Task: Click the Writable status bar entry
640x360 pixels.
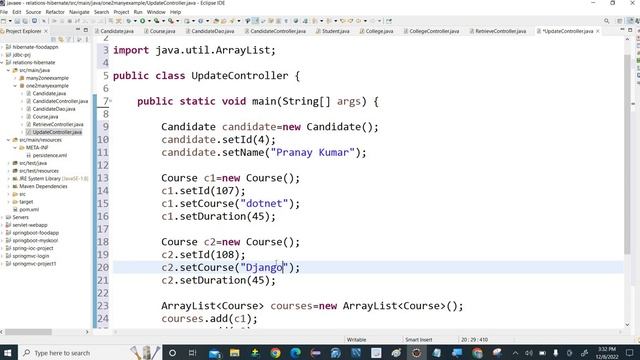Action: click(x=356, y=340)
